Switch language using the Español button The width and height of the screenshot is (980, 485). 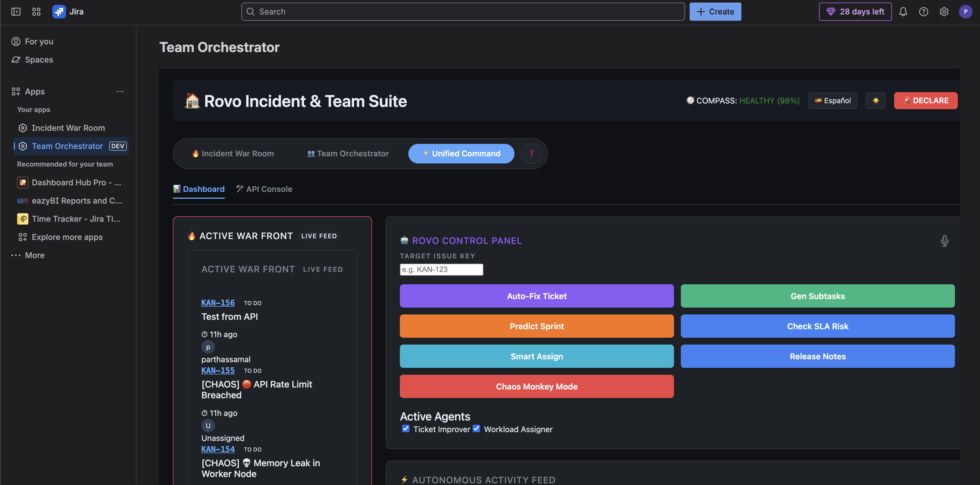pos(832,101)
